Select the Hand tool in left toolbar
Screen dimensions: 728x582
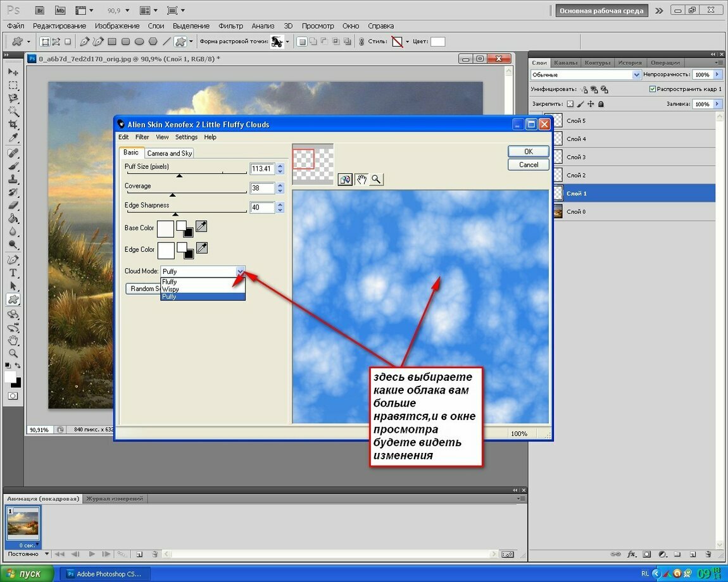click(x=13, y=340)
